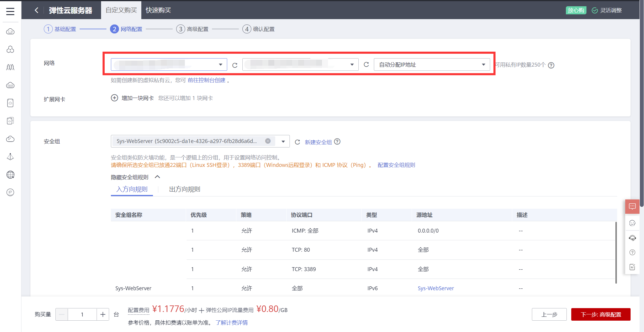Open the stacked server backup icon in the sidebar
This screenshot has width=644, height=332.
[x=10, y=121]
